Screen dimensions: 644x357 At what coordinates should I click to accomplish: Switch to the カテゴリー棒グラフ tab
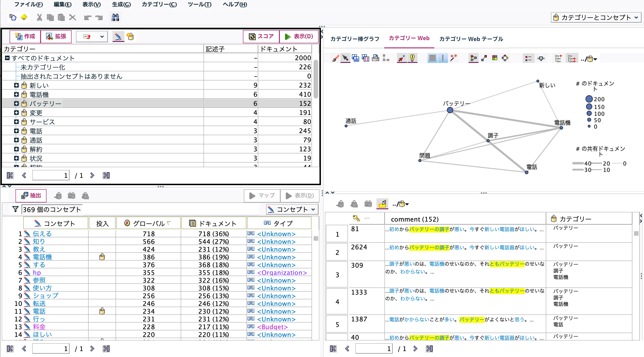pyautogui.click(x=355, y=39)
